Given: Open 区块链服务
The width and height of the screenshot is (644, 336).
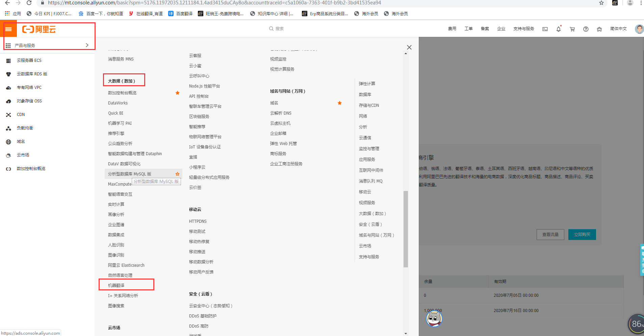Looking at the screenshot, I should [x=199, y=117].
